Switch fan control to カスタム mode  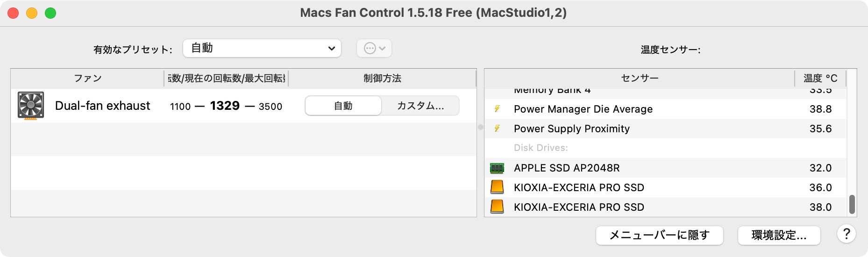(420, 106)
